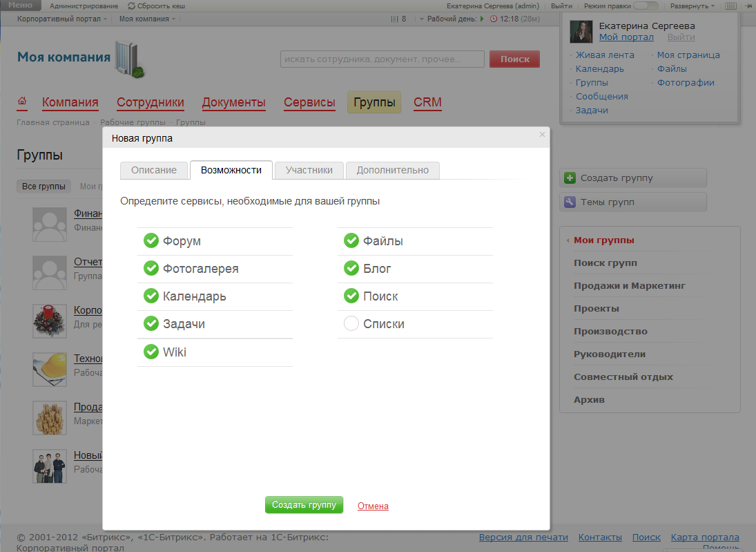Open the dropdown arrow before Рабочий день

point(421,19)
